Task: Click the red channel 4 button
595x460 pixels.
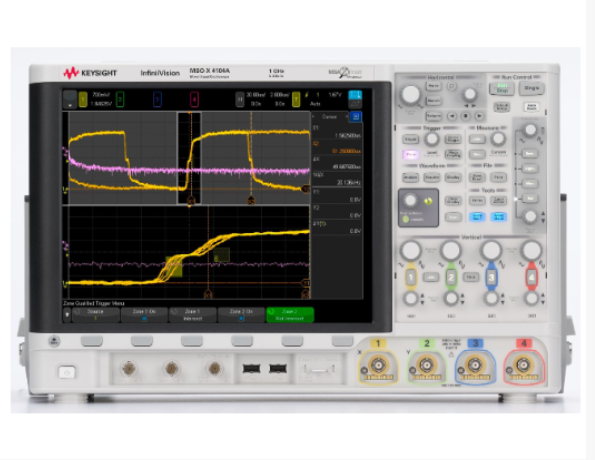Action: pyautogui.click(x=531, y=277)
